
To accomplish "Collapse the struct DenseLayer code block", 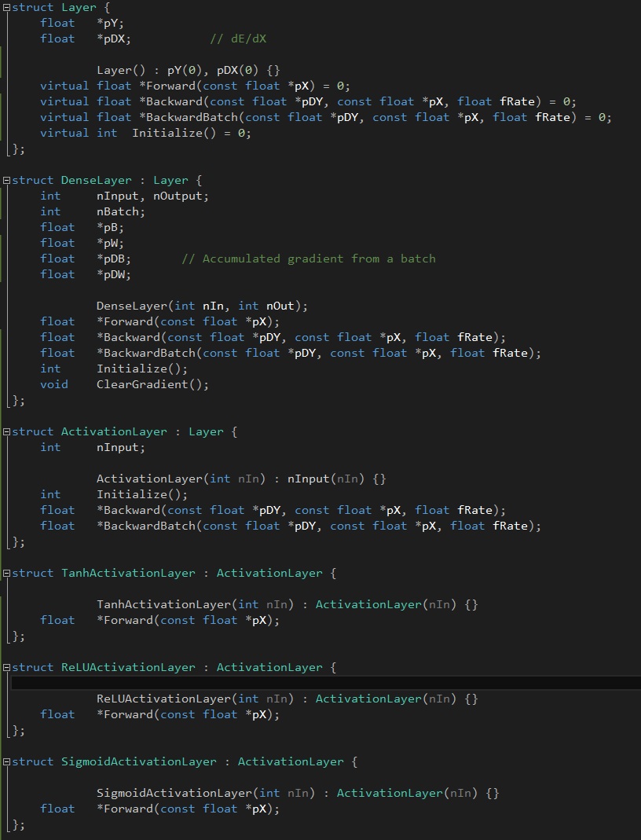I will [x=6, y=181].
